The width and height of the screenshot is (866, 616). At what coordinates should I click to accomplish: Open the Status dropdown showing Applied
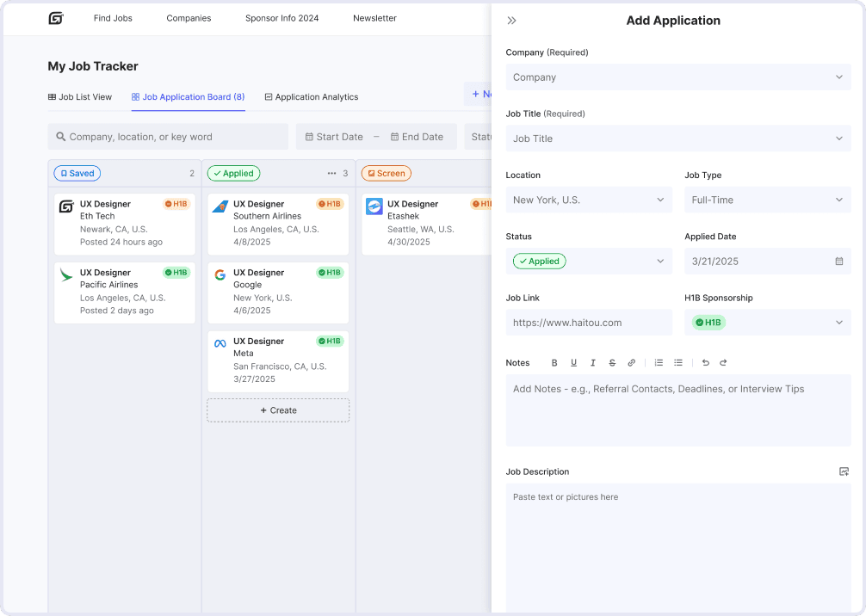[x=589, y=261]
